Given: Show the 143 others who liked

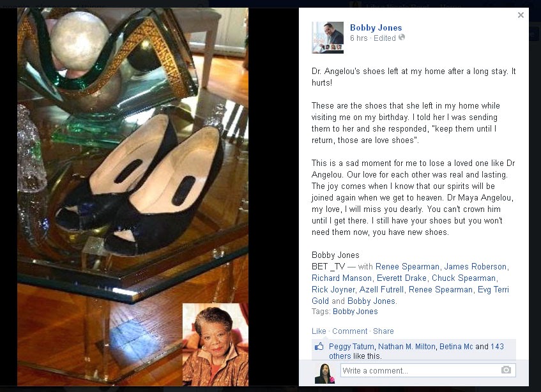Looking at the screenshot, I should click(x=416, y=351).
